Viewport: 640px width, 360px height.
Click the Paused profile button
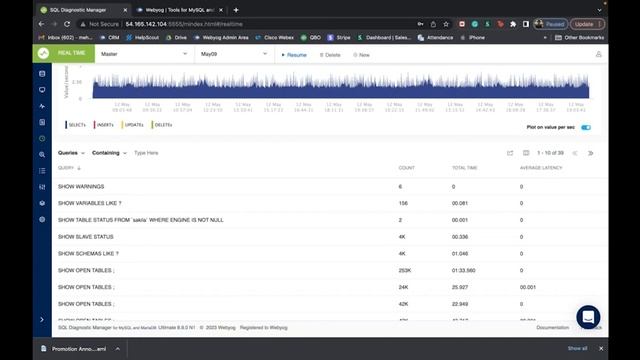tap(550, 24)
